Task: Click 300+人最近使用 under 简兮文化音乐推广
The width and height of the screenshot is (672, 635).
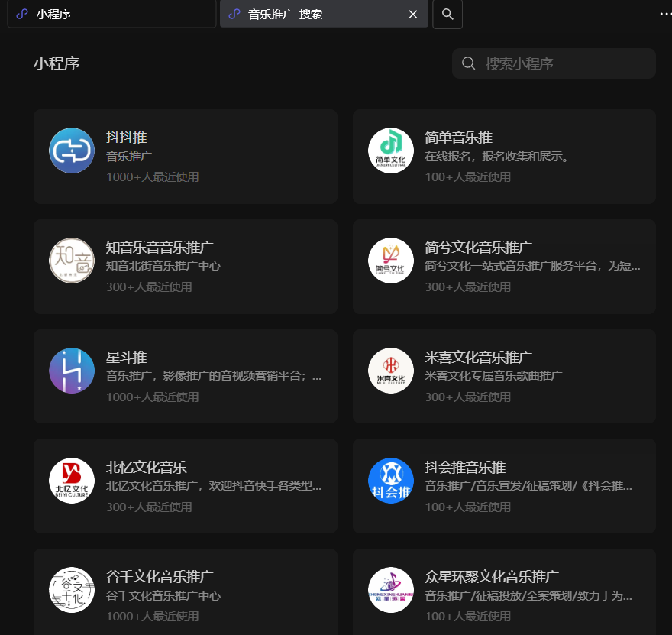Action: 467,287
